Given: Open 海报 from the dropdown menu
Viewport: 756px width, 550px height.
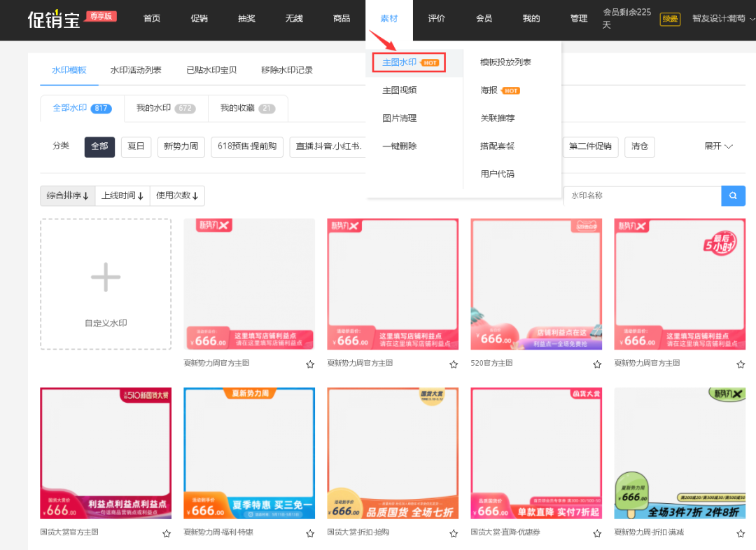Looking at the screenshot, I should [x=489, y=90].
